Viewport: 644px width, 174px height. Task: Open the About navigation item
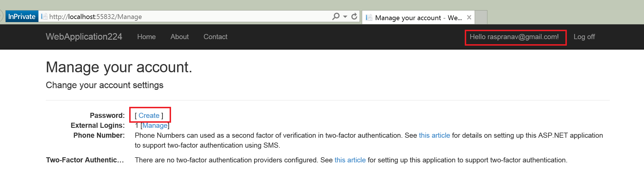point(180,37)
